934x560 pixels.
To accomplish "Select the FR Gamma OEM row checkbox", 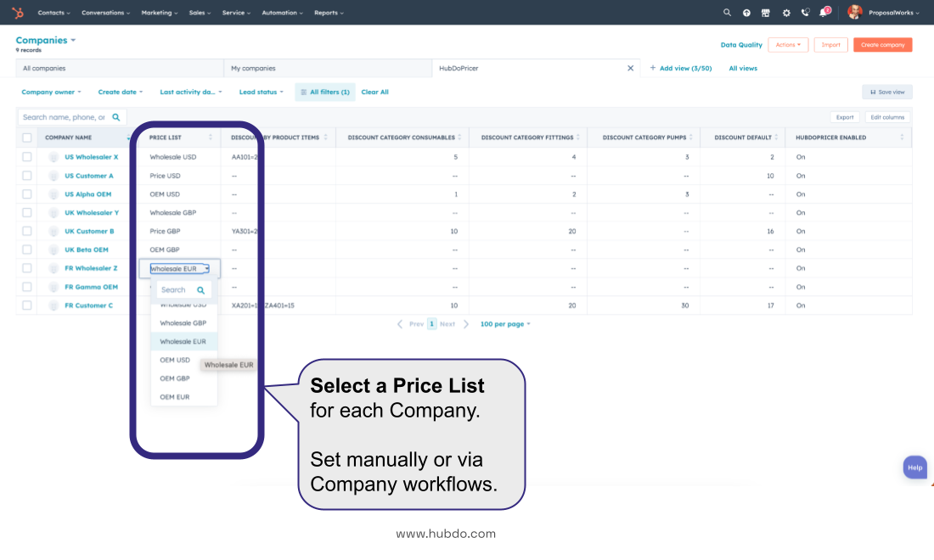I will (x=27, y=287).
